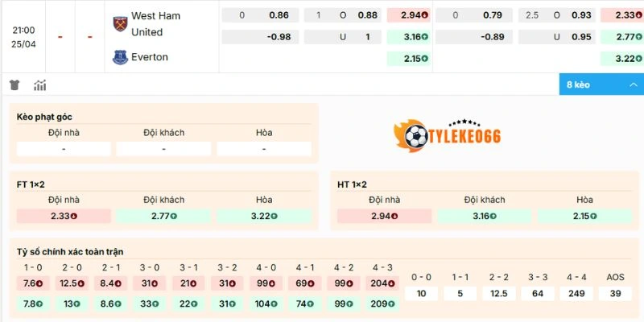Select HT 1×2 home odds 2.94

point(384,216)
